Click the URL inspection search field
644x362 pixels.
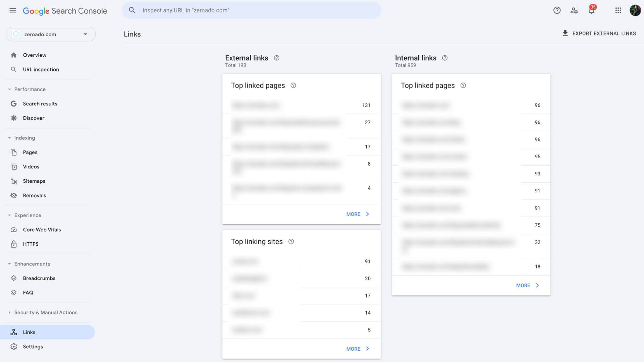point(252,10)
